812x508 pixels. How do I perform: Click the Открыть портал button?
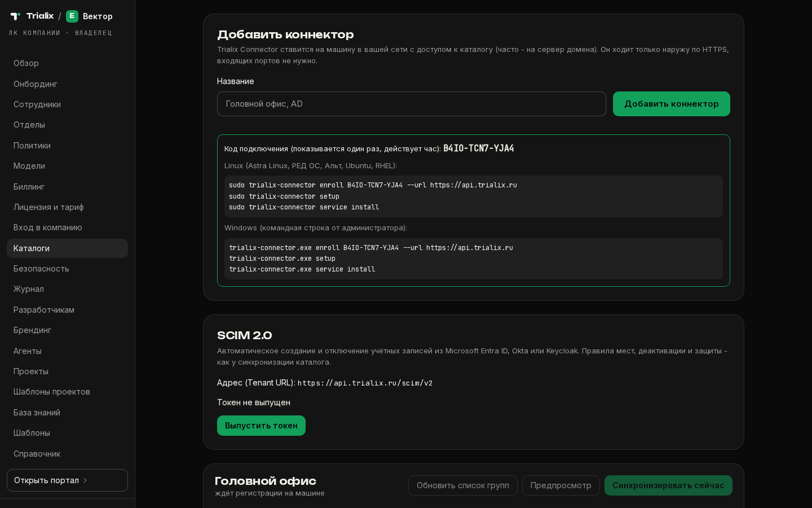tap(67, 480)
